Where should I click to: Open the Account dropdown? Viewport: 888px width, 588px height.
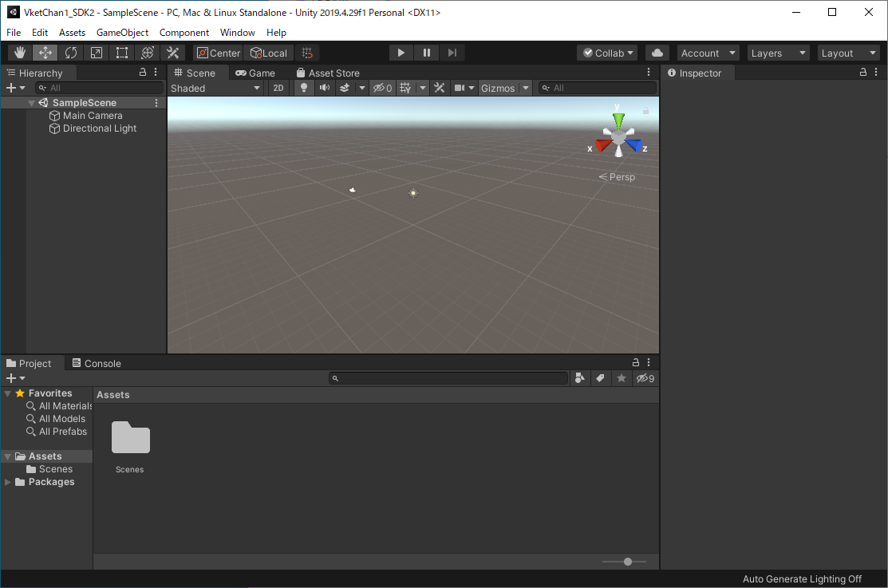[x=707, y=52]
